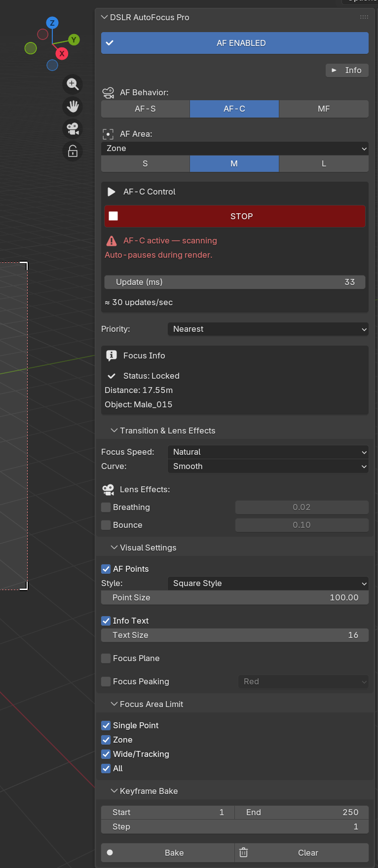
Task: Select AF-S behavior mode
Action: pyautogui.click(x=146, y=109)
